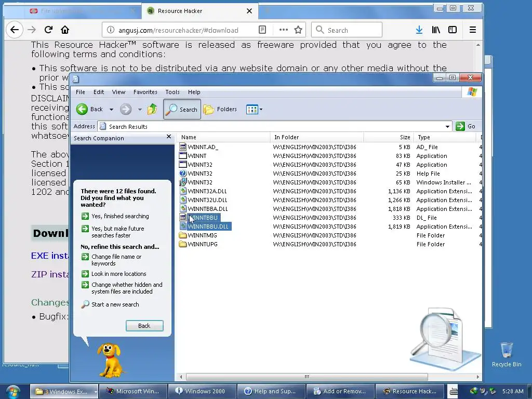Open Firefox library icon

(x=436, y=30)
